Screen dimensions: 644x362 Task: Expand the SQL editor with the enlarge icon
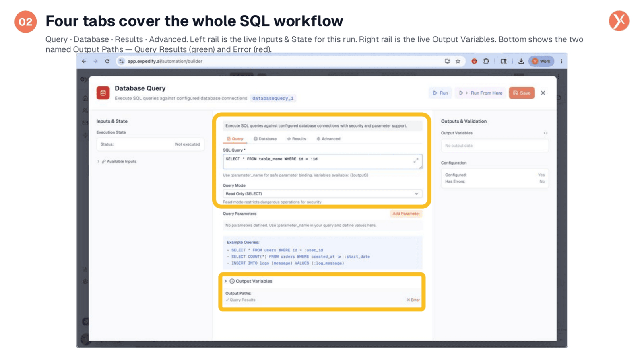click(416, 160)
